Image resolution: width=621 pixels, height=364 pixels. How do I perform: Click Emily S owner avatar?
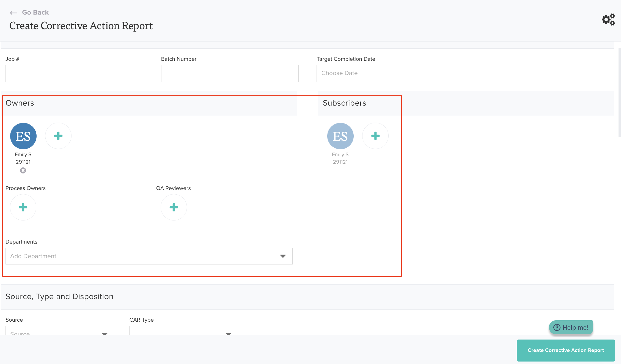click(x=23, y=136)
